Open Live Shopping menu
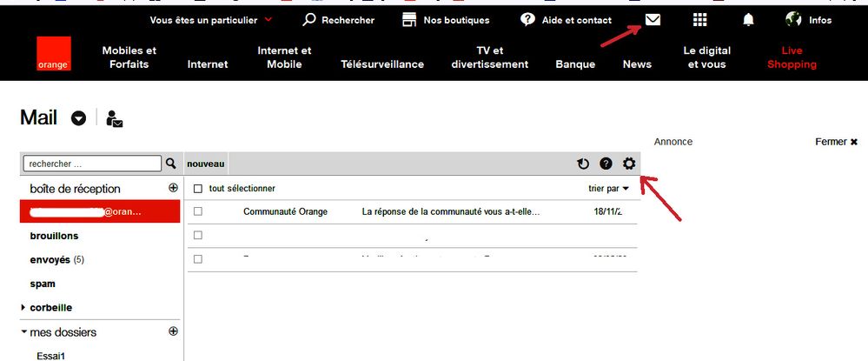868x361 pixels. point(792,57)
